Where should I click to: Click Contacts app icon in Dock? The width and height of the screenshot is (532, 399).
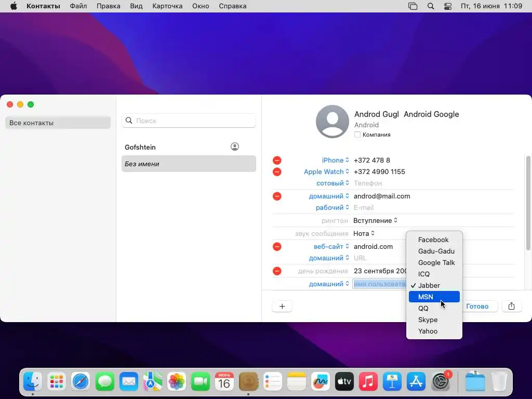pyautogui.click(x=248, y=381)
